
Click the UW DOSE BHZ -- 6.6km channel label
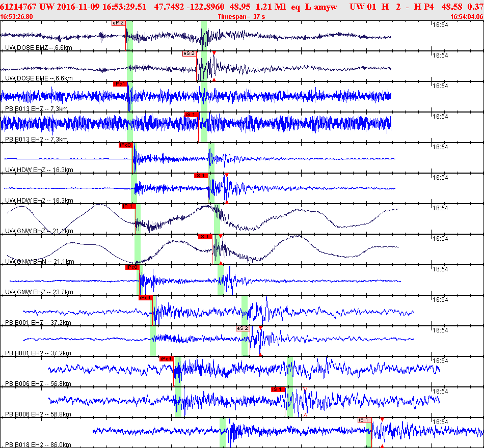pos(39,47)
